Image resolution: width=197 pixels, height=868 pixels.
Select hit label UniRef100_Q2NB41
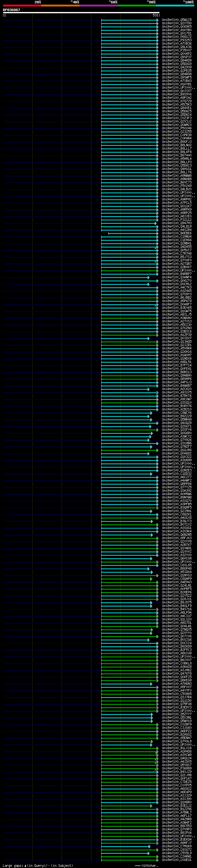click(177, 243)
